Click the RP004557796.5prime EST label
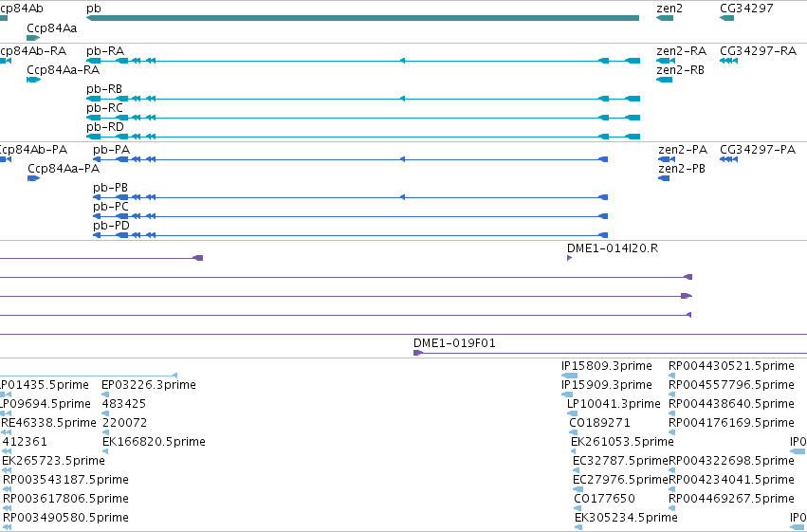Viewport: 807px width, 532px height. coord(731,385)
